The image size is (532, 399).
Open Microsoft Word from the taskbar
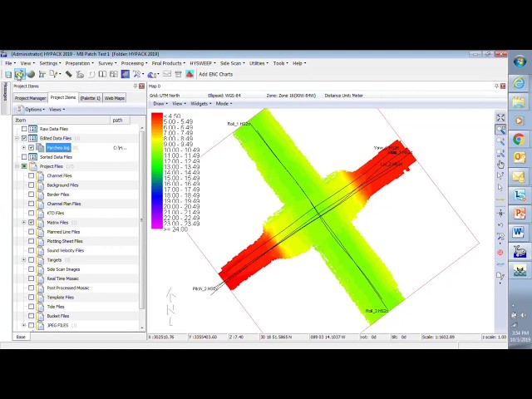pyautogui.click(x=519, y=232)
